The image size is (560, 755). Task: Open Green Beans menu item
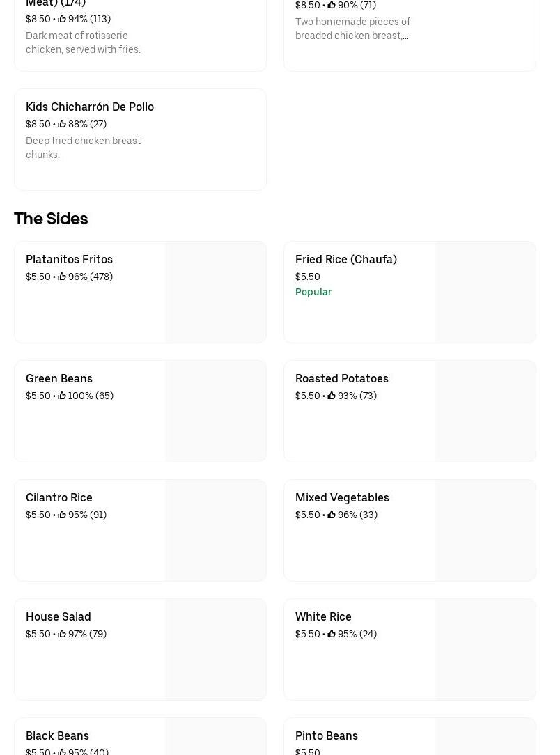(59, 378)
